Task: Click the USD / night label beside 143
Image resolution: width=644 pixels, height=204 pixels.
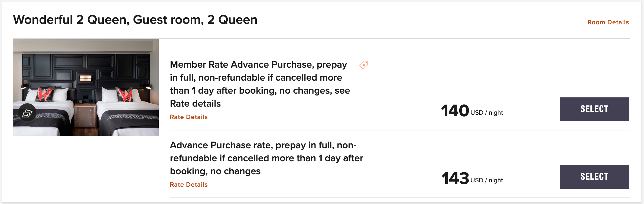Action: click(x=487, y=180)
